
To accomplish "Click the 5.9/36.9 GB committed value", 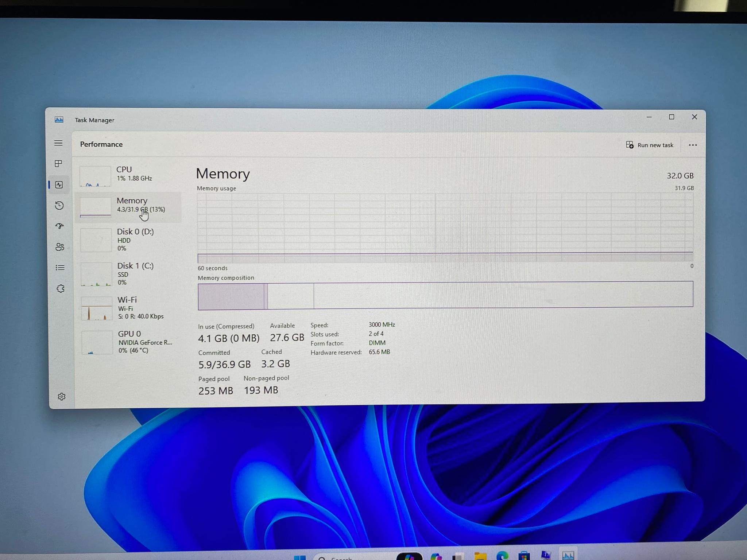I will (x=224, y=364).
